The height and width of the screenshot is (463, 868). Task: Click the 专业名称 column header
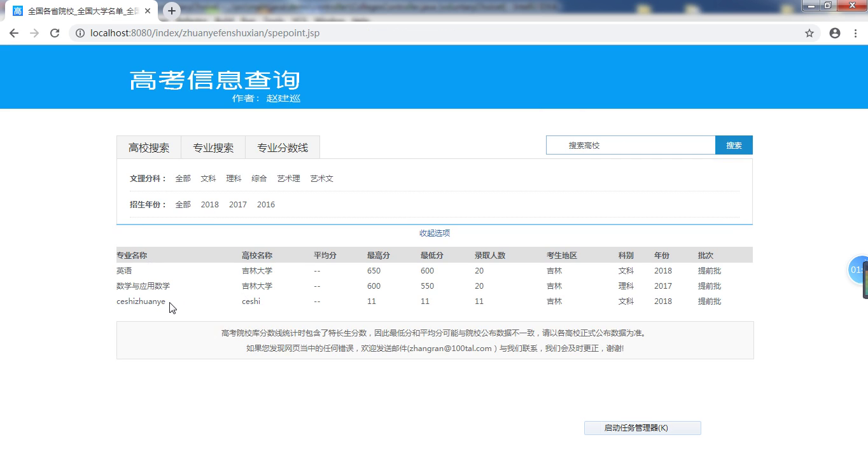(x=132, y=256)
